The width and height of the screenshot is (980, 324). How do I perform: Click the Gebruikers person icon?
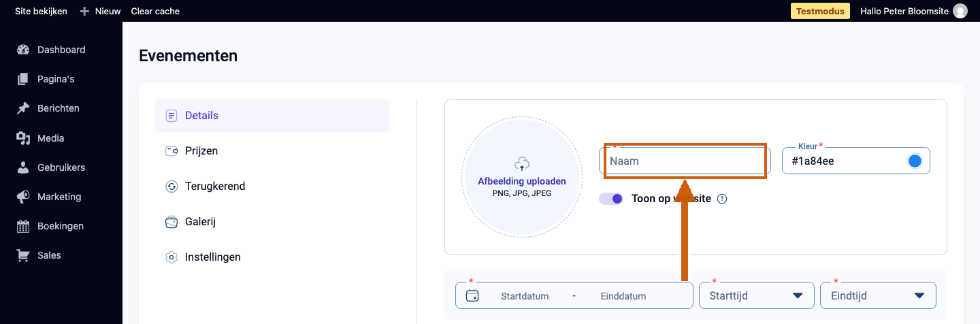23,167
